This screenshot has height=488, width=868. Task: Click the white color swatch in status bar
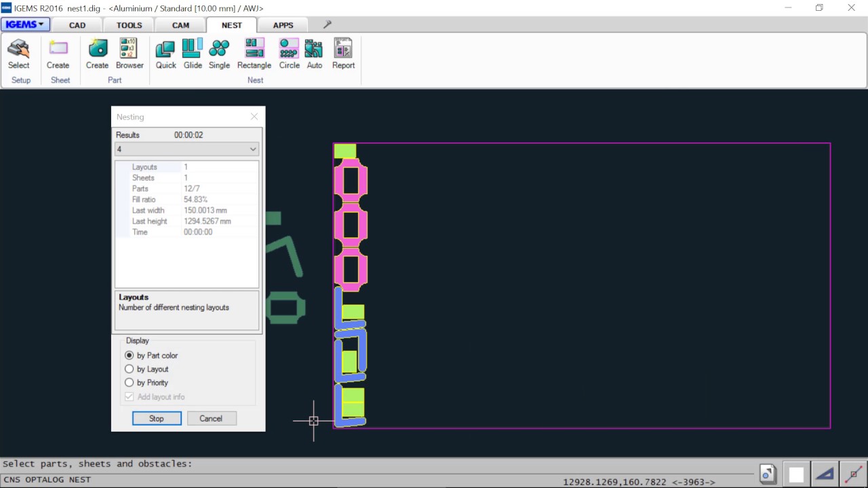796,474
